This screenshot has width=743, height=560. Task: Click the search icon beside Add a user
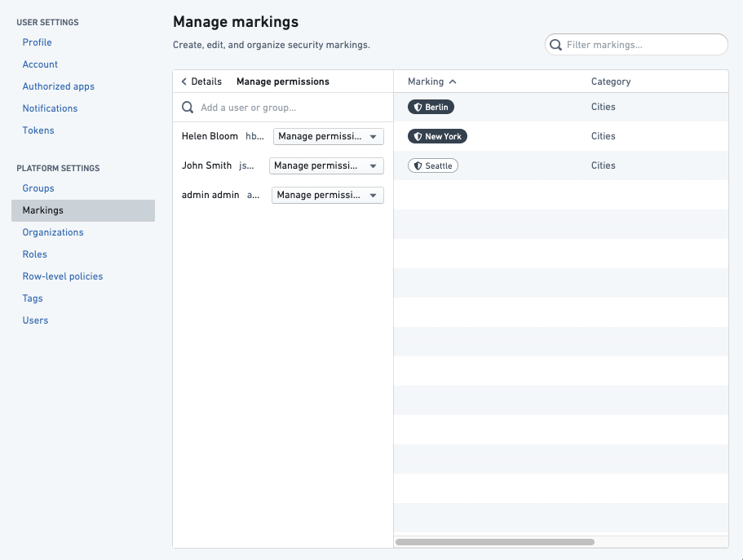(x=188, y=108)
